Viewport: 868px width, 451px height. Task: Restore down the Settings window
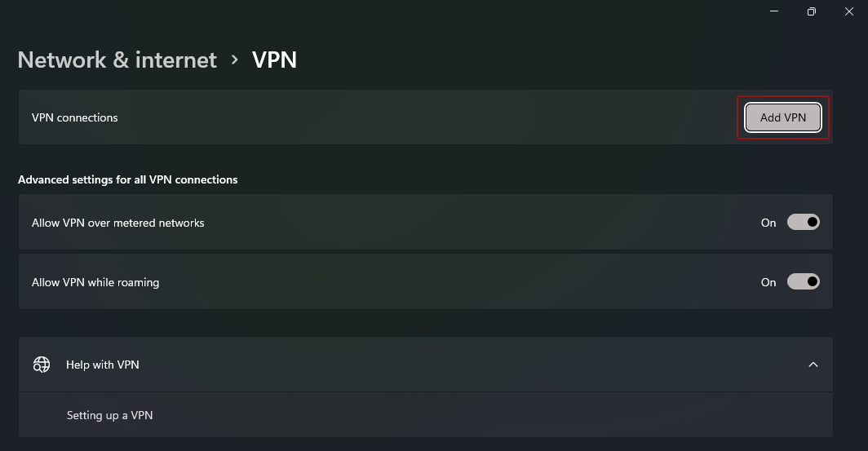811,11
